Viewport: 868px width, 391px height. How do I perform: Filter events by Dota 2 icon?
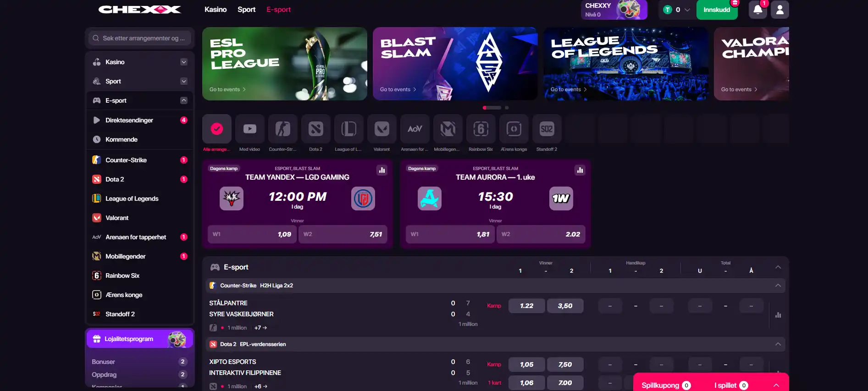point(316,129)
